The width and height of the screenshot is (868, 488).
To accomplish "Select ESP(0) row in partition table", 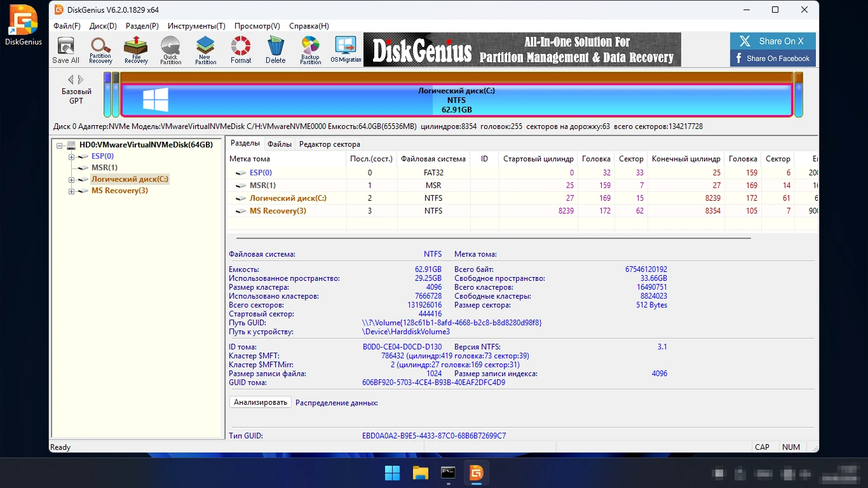I will click(522, 173).
